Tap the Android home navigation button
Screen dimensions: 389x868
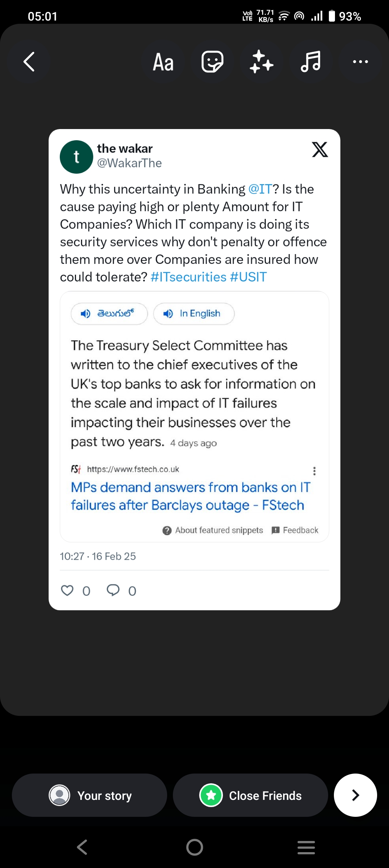[194, 847]
